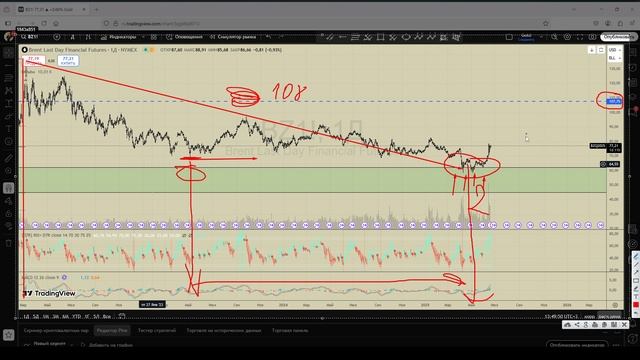
Task: Set chart range to YTD
Action: [x=76, y=316]
